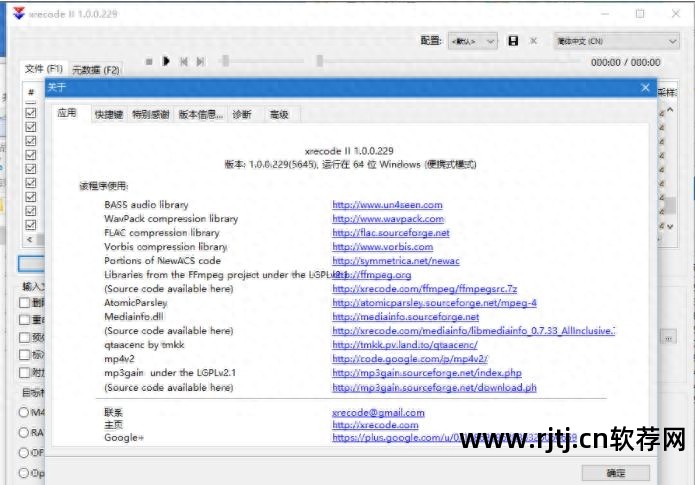Click the 'BASS audio library' text
The height and width of the screenshot is (485, 695).
tap(146, 205)
